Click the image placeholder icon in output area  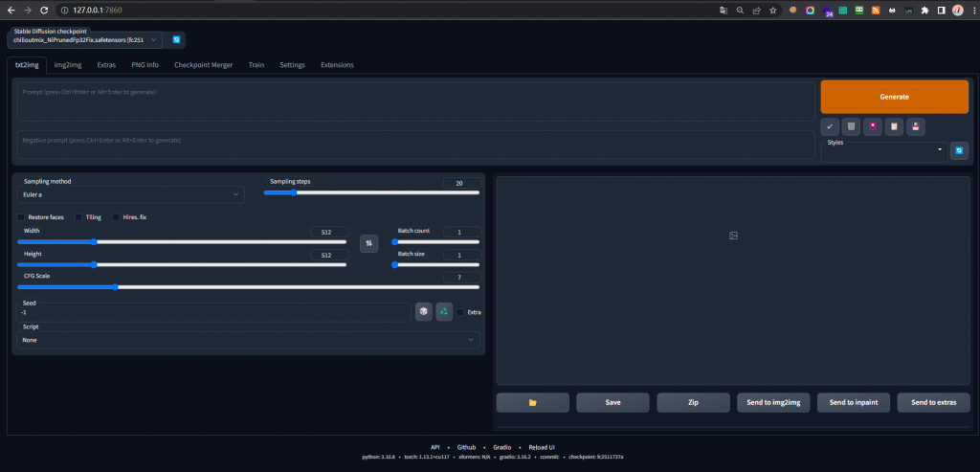(733, 236)
